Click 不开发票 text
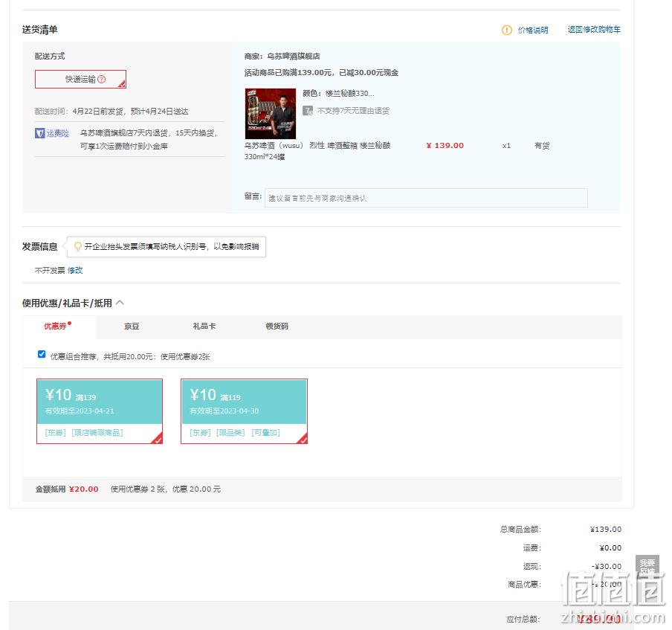 (x=50, y=271)
